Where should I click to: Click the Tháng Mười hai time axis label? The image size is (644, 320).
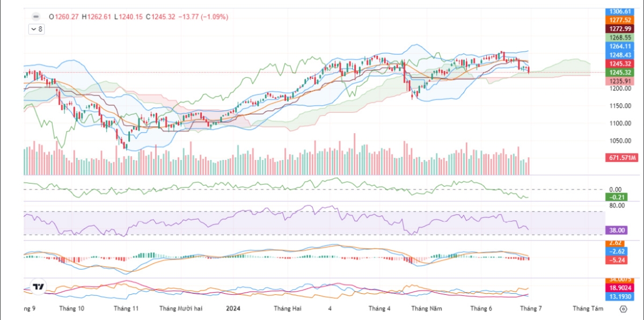click(x=181, y=309)
